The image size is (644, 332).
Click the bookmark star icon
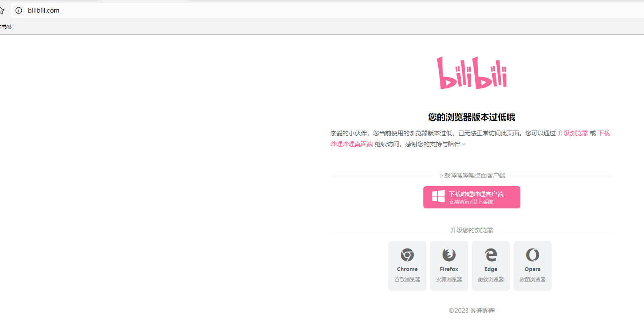pyautogui.click(x=2, y=10)
